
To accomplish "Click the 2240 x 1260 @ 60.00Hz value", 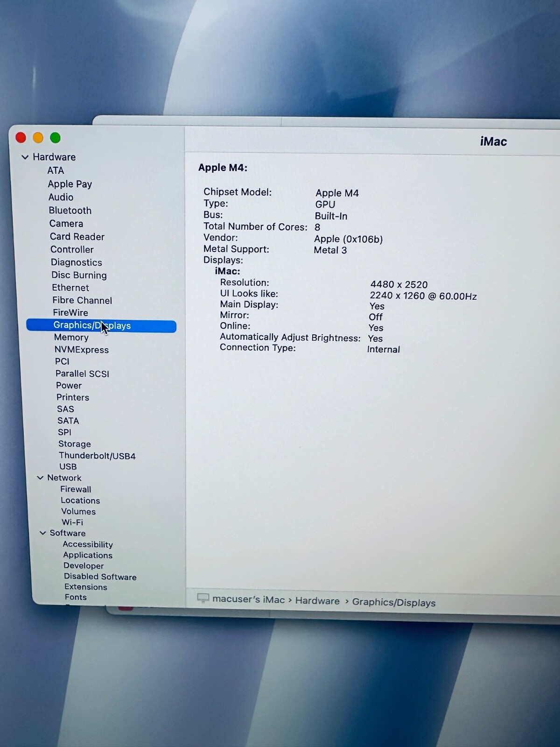I will click(x=423, y=296).
